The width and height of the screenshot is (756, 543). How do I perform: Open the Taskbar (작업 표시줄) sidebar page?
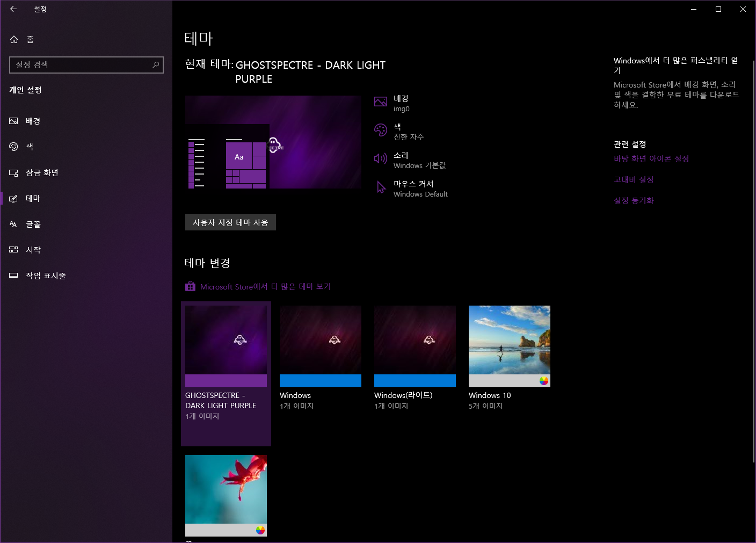click(86, 276)
